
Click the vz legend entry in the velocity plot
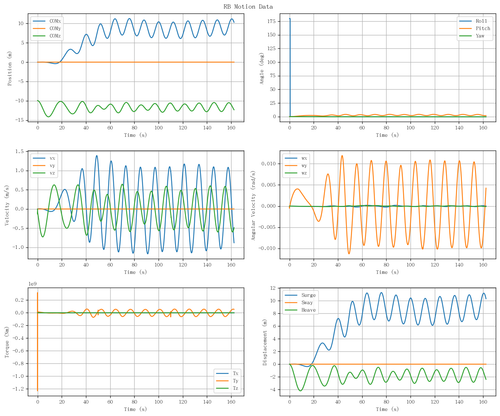coord(44,173)
